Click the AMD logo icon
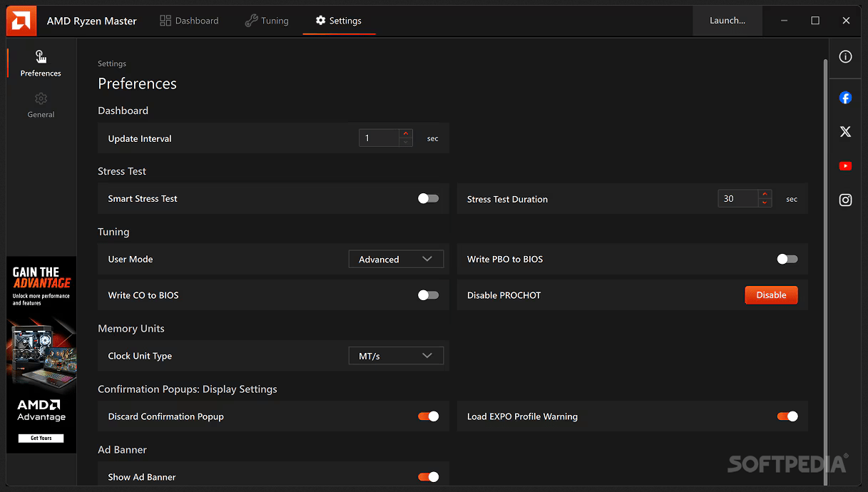The image size is (868, 492). pyautogui.click(x=21, y=21)
